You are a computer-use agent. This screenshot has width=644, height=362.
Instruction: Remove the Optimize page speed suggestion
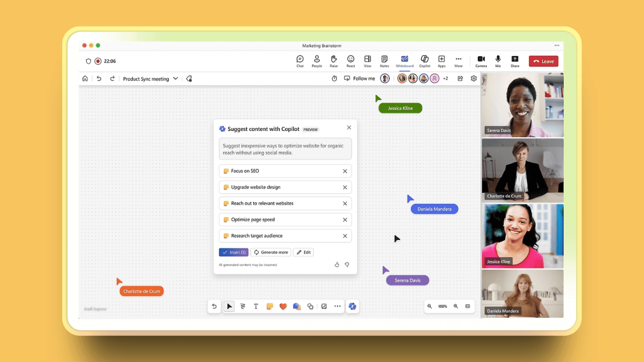tap(345, 220)
